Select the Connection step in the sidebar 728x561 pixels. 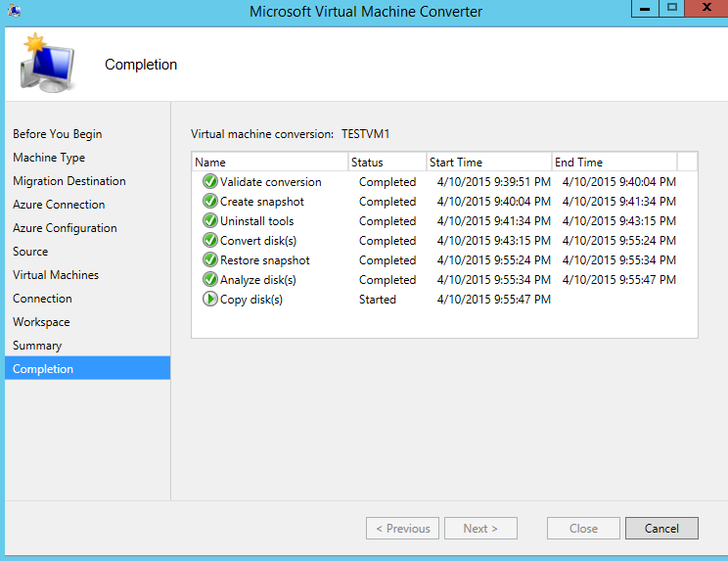coord(42,299)
